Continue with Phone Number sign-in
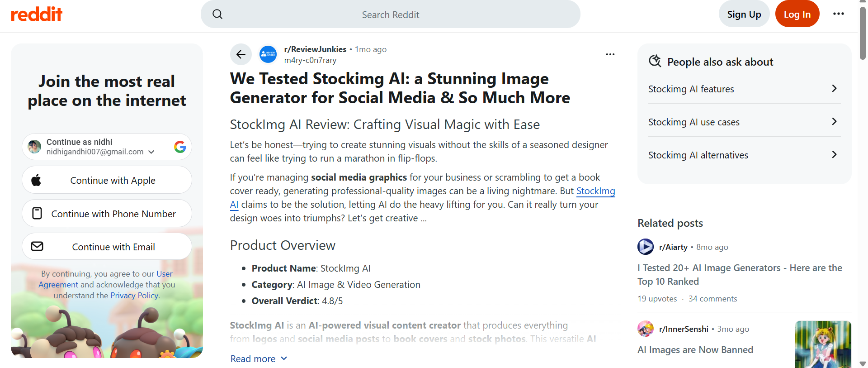Screen dimensions: 868x368 [107, 213]
